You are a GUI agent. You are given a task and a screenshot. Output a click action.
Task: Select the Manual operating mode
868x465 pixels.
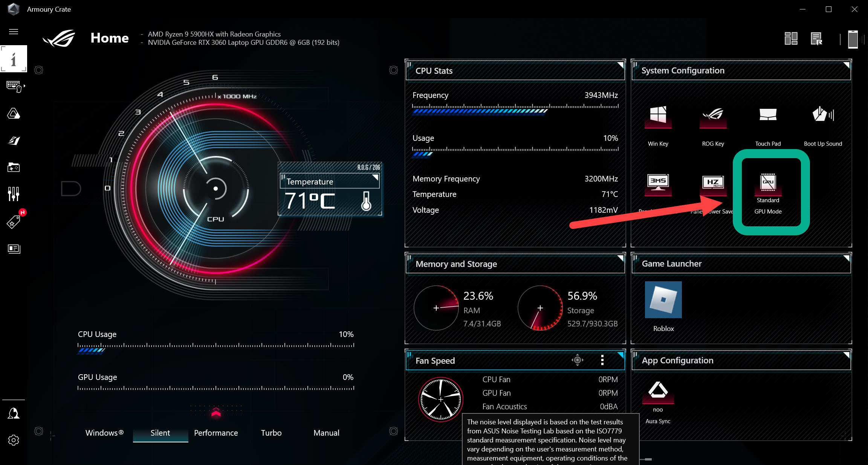point(327,433)
